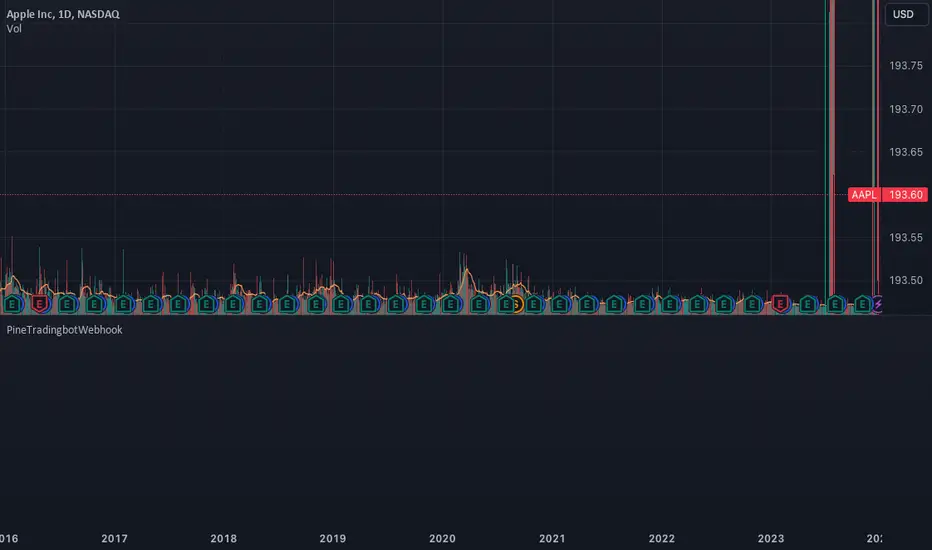Click the 2018 time axis label
This screenshot has width=932, height=550.
point(223,538)
